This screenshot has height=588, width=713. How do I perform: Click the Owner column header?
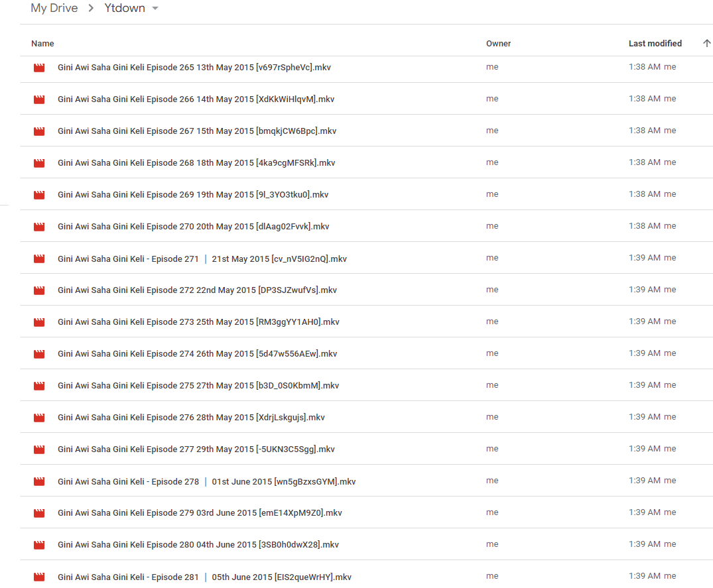click(x=498, y=44)
